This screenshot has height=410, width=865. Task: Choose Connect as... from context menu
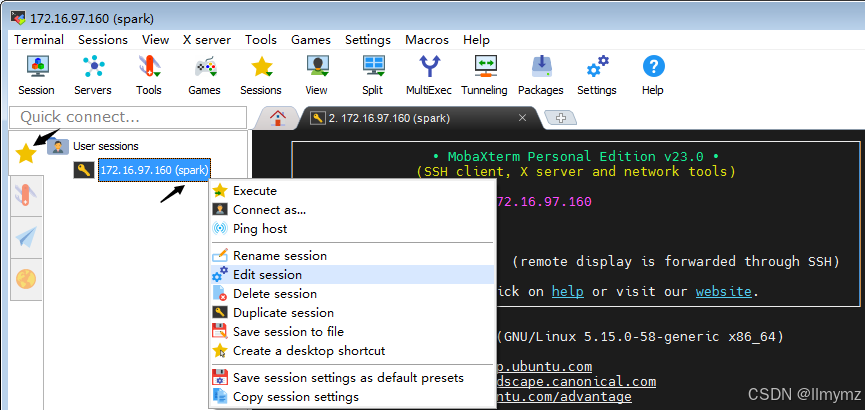tap(352, 210)
